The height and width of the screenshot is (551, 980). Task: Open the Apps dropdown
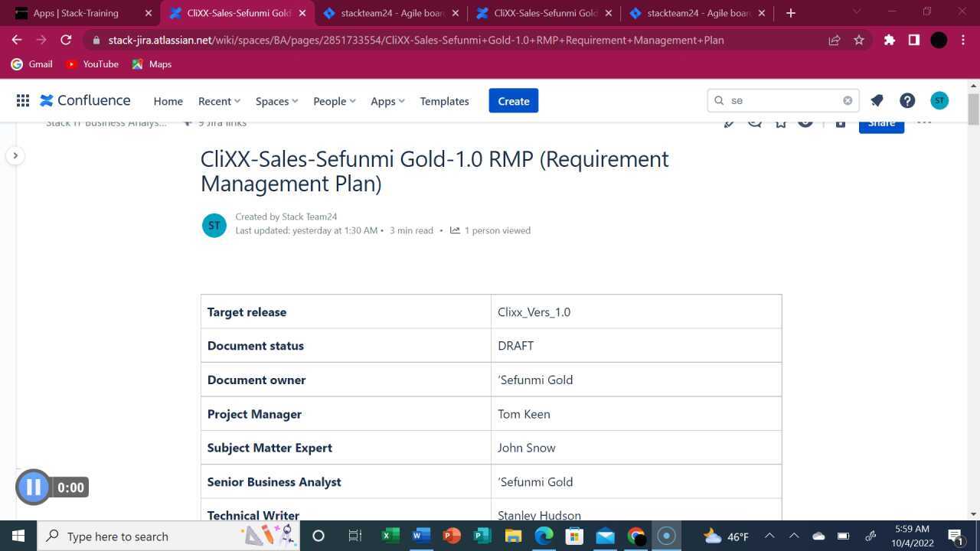coord(387,100)
